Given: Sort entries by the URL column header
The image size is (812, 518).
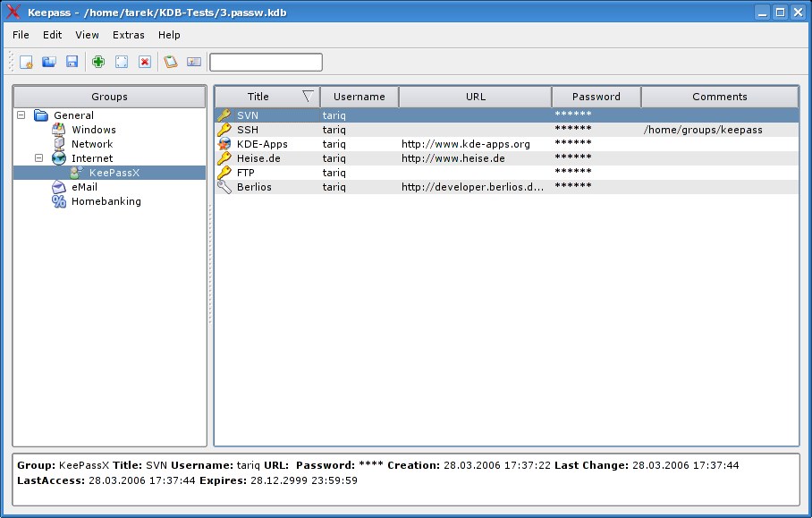Looking at the screenshot, I should (x=476, y=97).
